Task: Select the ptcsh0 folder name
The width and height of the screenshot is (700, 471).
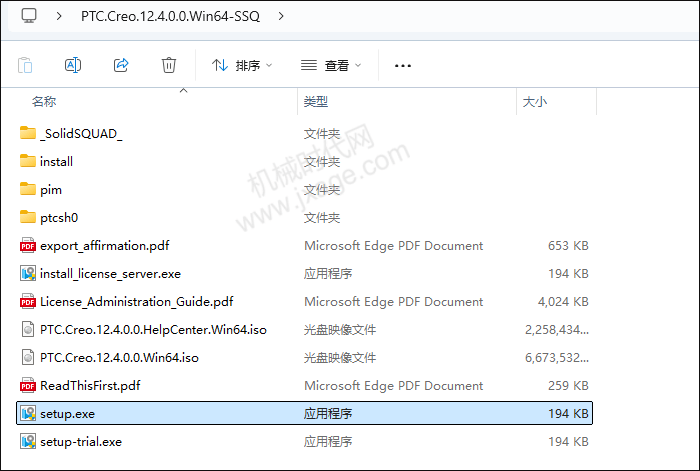Action: pyautogui.click(x=59, y=218)
